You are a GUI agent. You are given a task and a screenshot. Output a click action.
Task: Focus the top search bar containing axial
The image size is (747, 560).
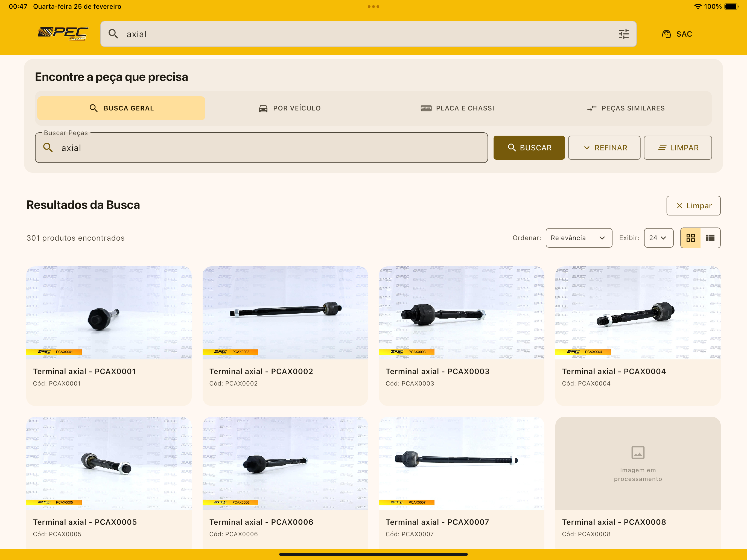click(x=368, y=34)
